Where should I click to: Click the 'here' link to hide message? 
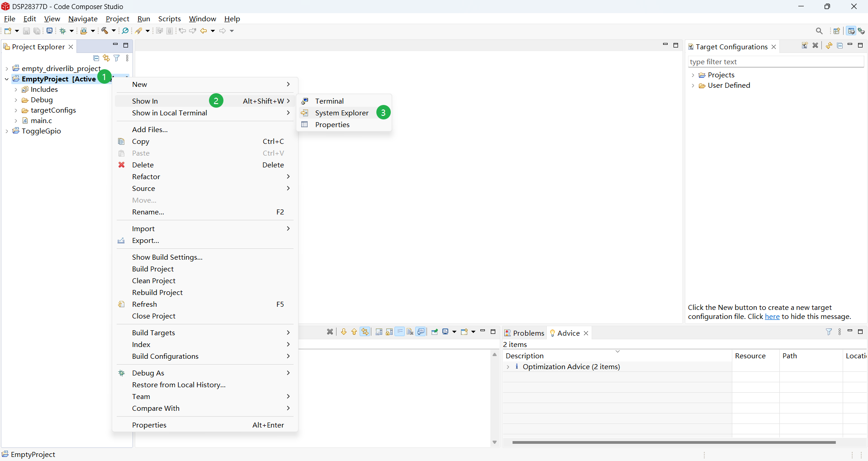772,317
